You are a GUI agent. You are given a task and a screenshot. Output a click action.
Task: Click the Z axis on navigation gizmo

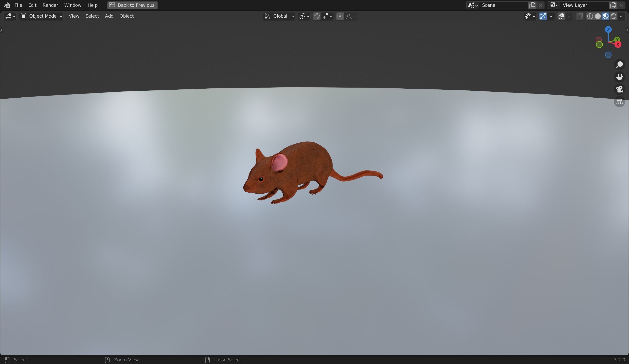pyautogui.click(x=608, y=30)
